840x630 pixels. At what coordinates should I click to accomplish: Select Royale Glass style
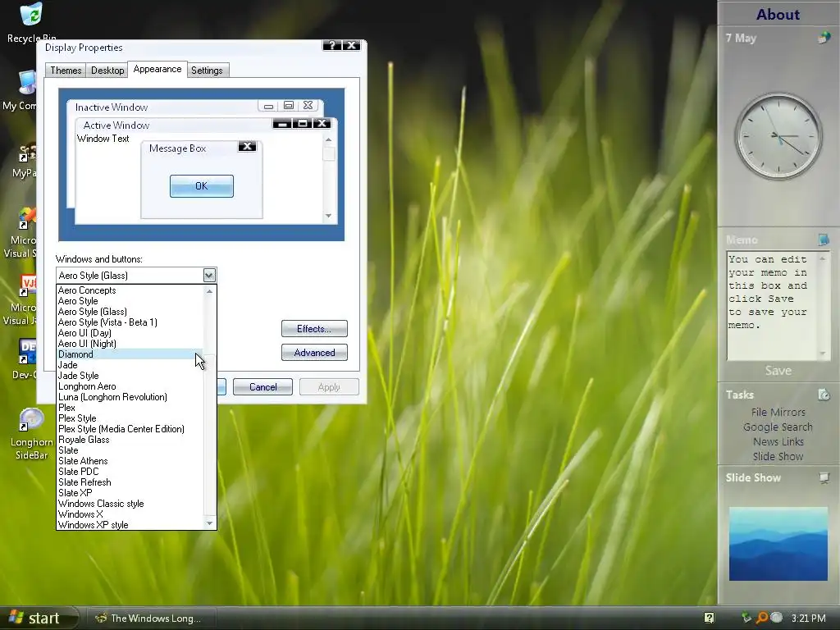point(130,440)
